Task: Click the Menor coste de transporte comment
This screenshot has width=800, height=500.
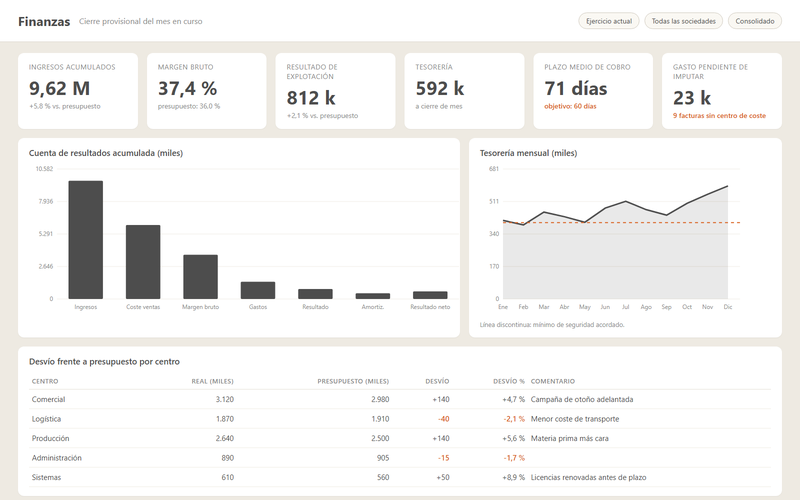Action: pos(575,419)
